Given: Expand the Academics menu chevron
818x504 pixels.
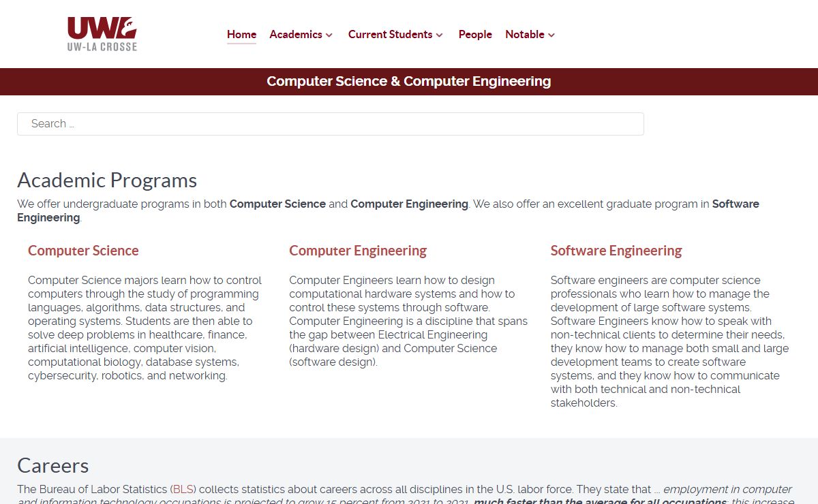Looking at the screenshot, I should pos(329,35).
